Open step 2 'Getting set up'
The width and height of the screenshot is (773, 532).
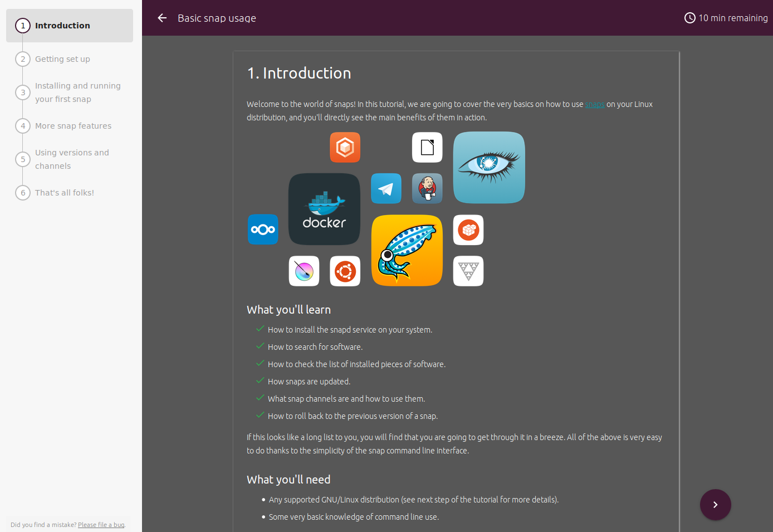(x=62, y=58)
